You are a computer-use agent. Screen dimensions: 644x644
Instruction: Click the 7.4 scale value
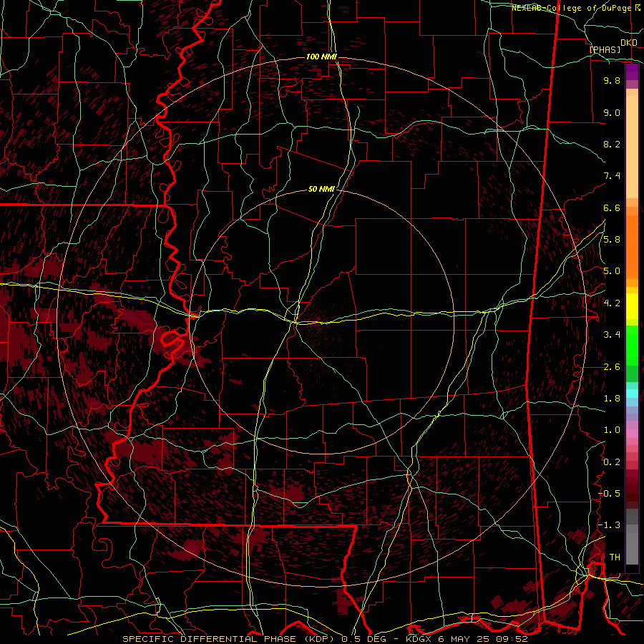pos(612,176)
